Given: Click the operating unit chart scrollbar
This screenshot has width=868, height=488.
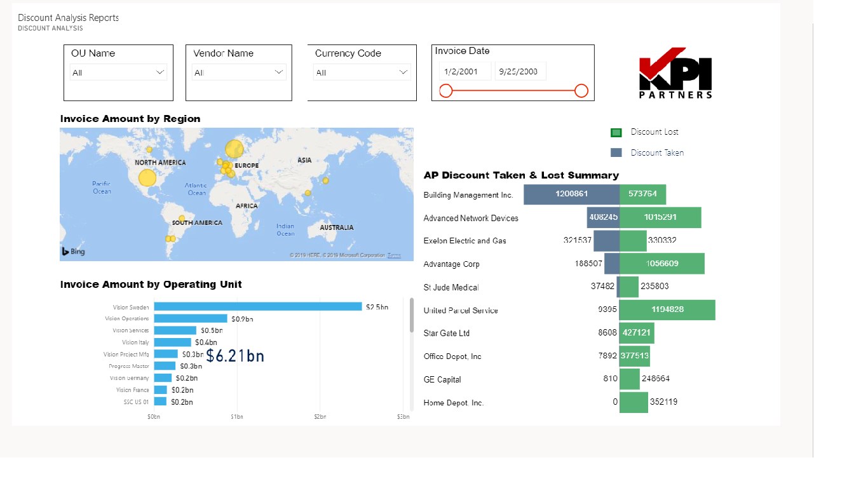Looking at the screenshot, I should click(412, 315).
